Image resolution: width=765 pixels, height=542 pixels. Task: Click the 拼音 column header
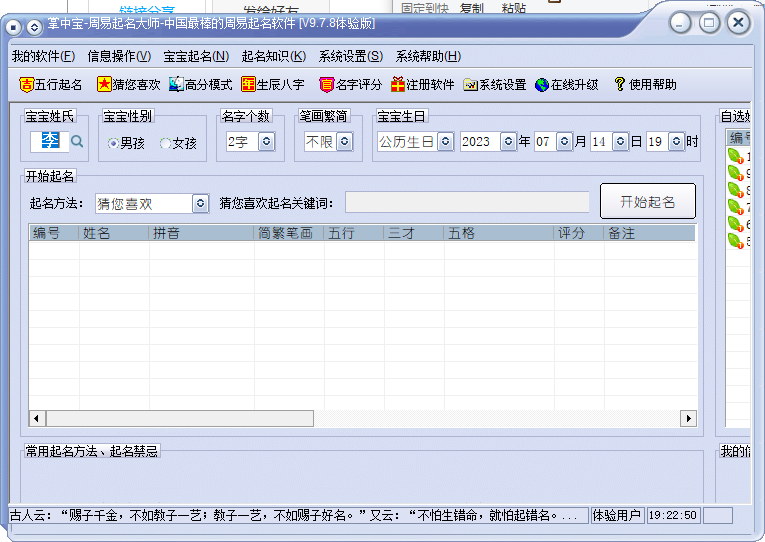point(201,233)
